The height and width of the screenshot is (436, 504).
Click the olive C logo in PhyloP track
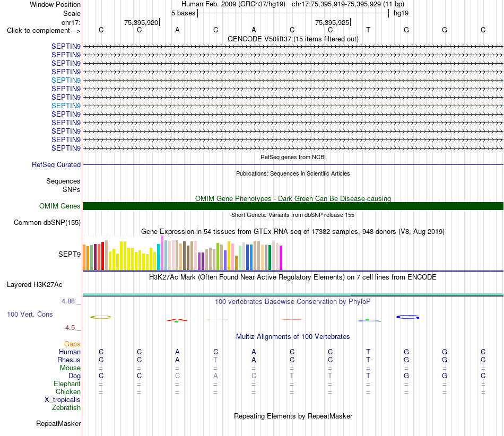point(101,317)
